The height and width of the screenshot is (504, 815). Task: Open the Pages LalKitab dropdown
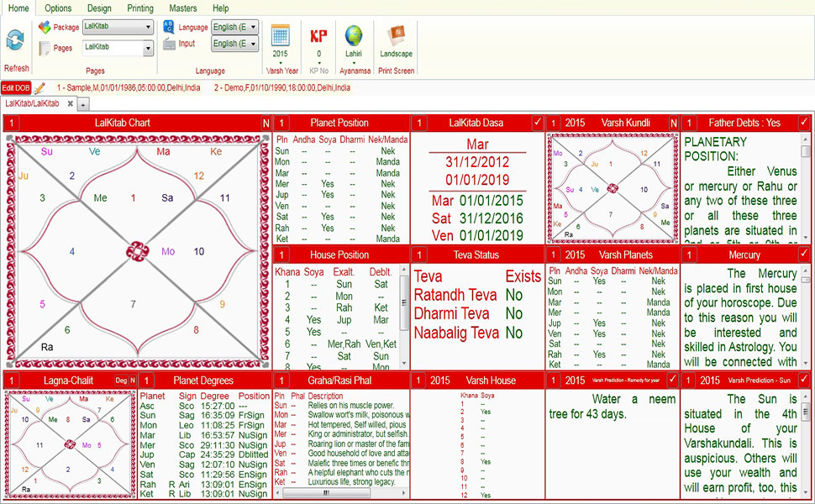[118, 48]
